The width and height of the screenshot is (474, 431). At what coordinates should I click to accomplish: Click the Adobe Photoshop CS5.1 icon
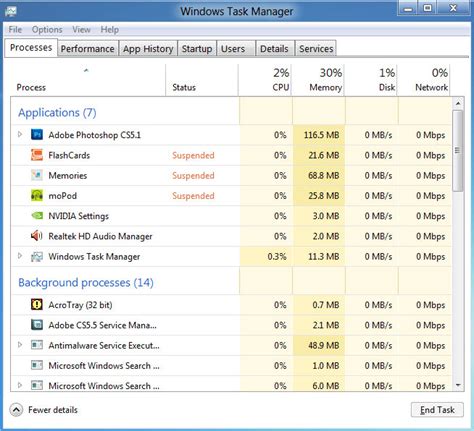click(37, 134)
